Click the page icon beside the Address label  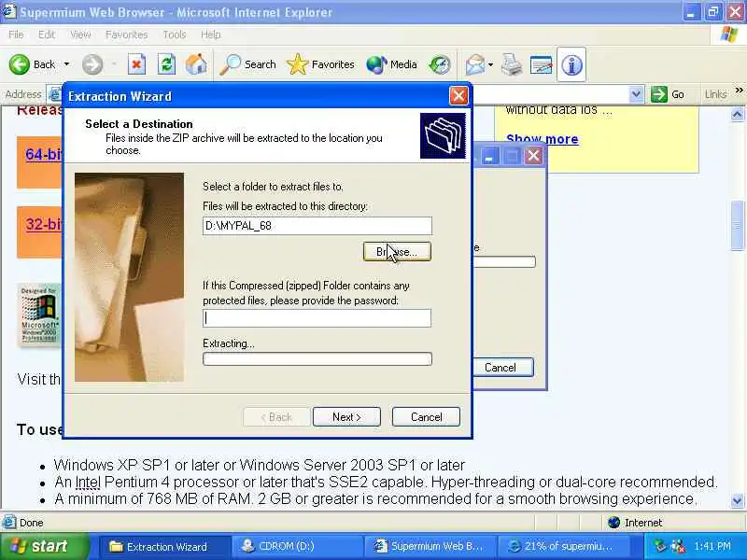point(54,94)
